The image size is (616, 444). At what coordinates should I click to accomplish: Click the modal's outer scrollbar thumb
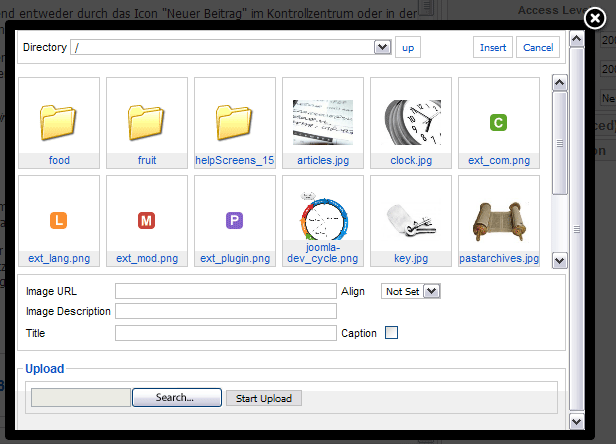click(576, 230)
